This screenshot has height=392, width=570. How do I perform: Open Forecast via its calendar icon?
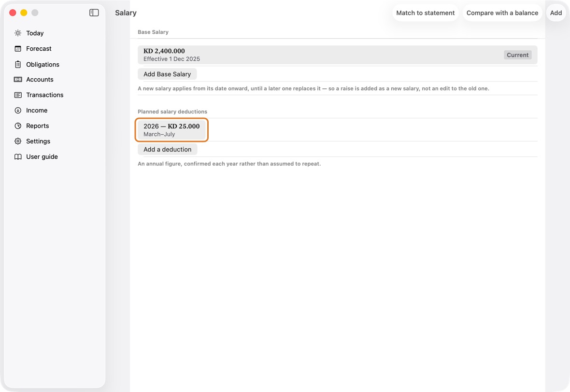[18, 49]
